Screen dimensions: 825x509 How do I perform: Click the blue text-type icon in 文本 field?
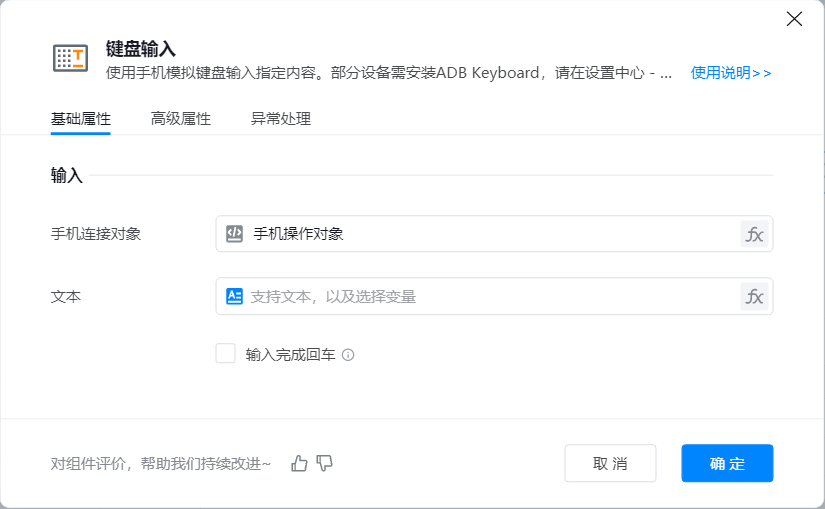pos(235,296)
